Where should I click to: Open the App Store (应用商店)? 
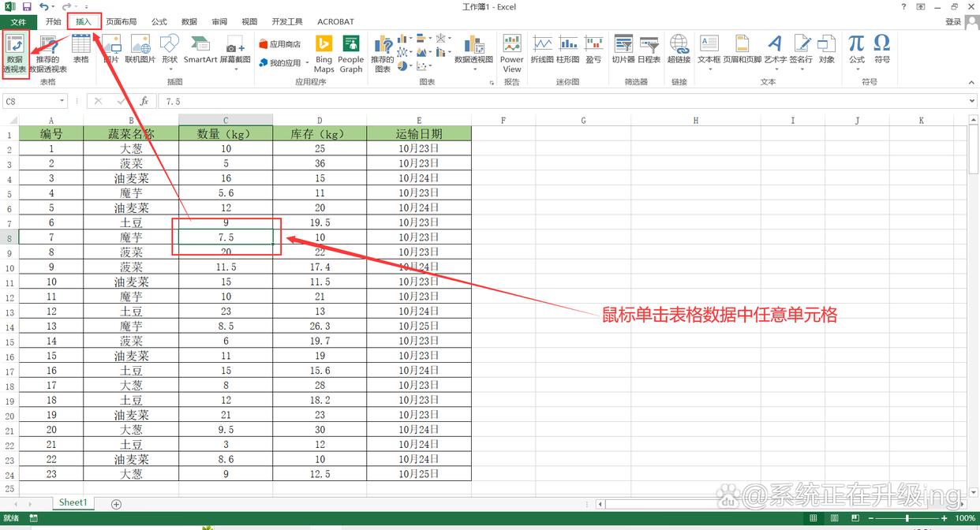[280, 44]
